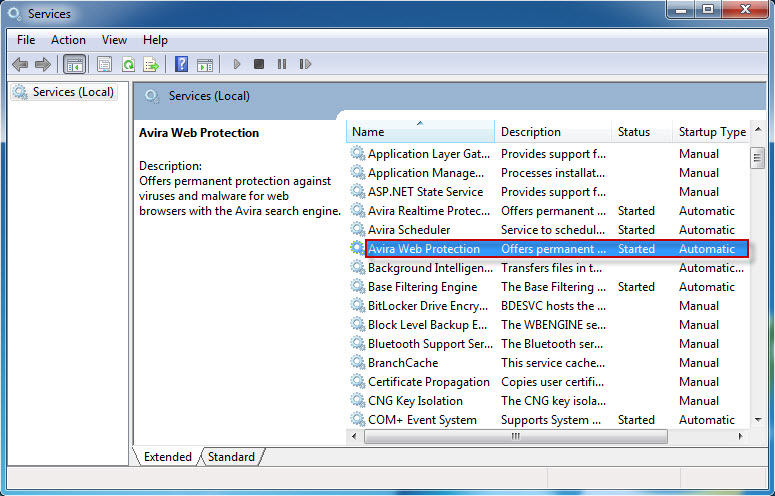
Task: Switch to the Extended tab
Action: click(x=168, y=457)
